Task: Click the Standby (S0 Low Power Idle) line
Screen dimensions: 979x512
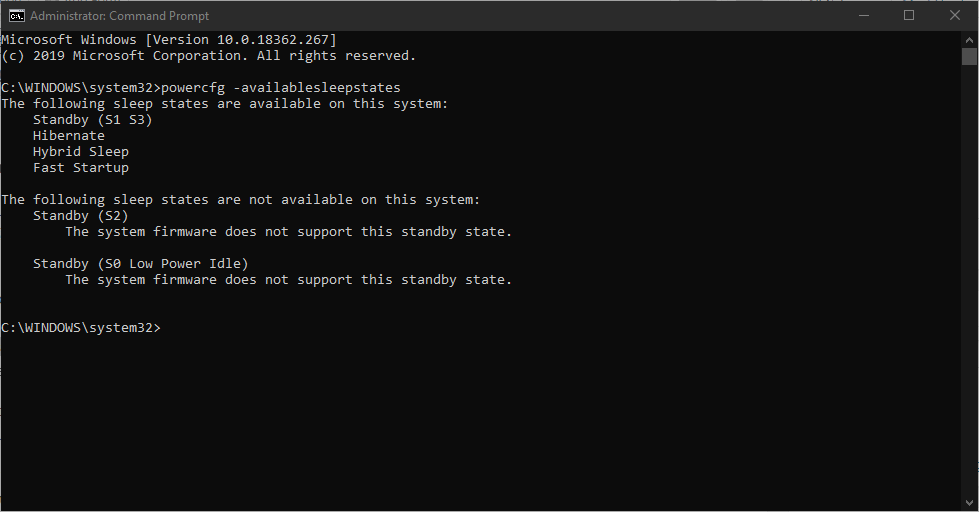Action: pos(140,263)
